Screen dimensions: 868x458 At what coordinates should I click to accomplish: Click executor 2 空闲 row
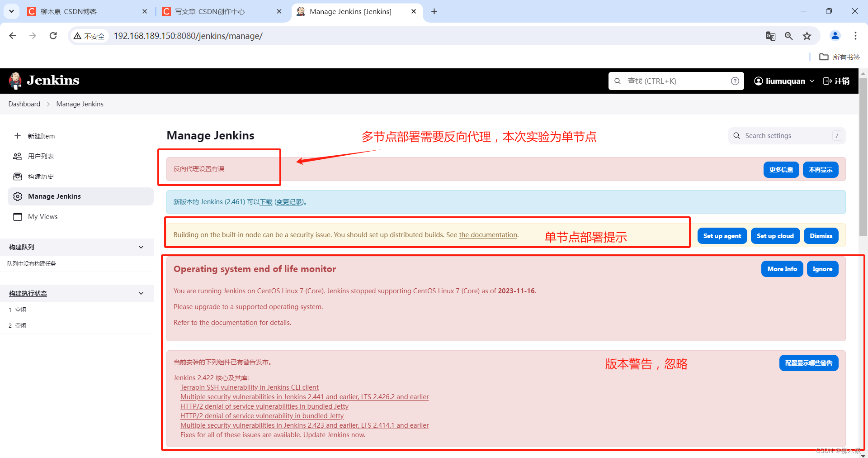[x=77, y=326]
